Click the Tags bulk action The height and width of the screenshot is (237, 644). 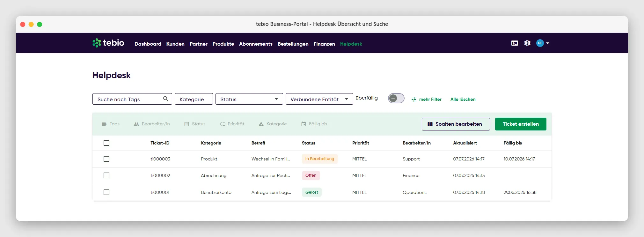point(110,124)
